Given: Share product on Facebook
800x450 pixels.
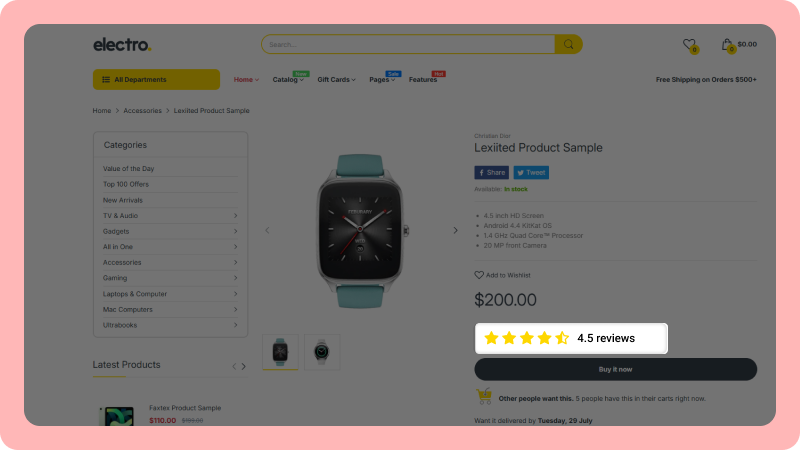Looking at the screenshot, I should [x=491, y=172].
